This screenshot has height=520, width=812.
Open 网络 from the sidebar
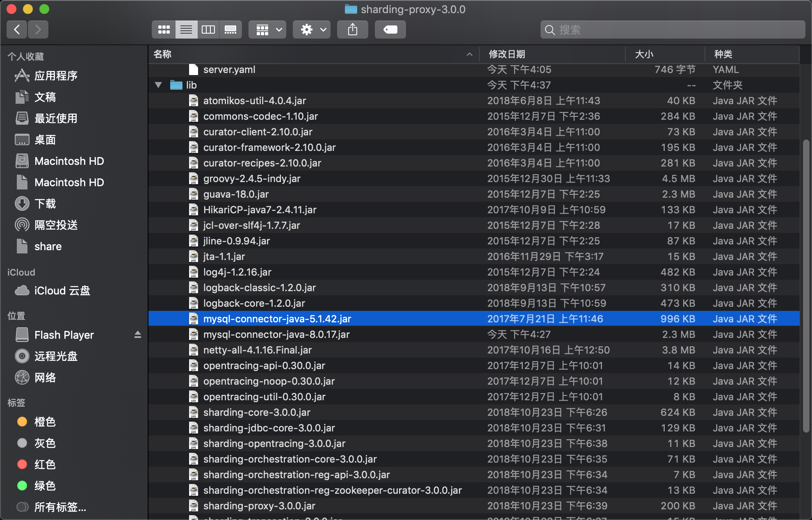coord(46,378)
